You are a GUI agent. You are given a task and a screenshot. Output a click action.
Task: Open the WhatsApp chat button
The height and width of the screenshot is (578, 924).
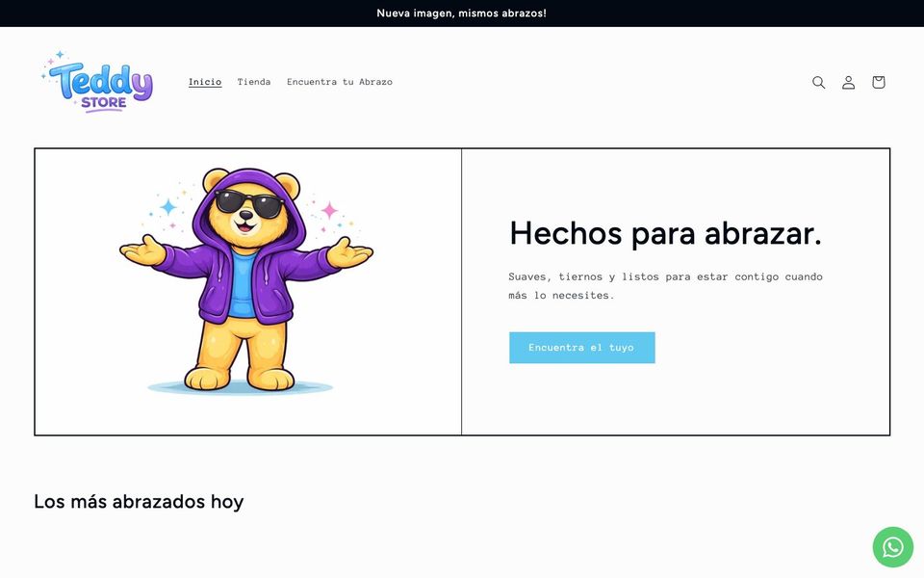(x=893, y=547)
